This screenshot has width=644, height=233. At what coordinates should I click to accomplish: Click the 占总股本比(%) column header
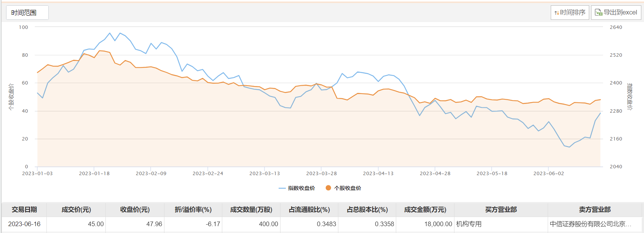point(367,210)
